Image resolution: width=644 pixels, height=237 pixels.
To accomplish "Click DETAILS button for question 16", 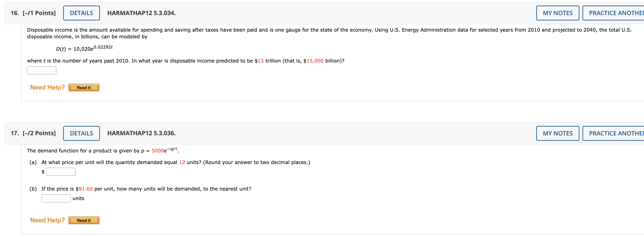I will 81,13.
